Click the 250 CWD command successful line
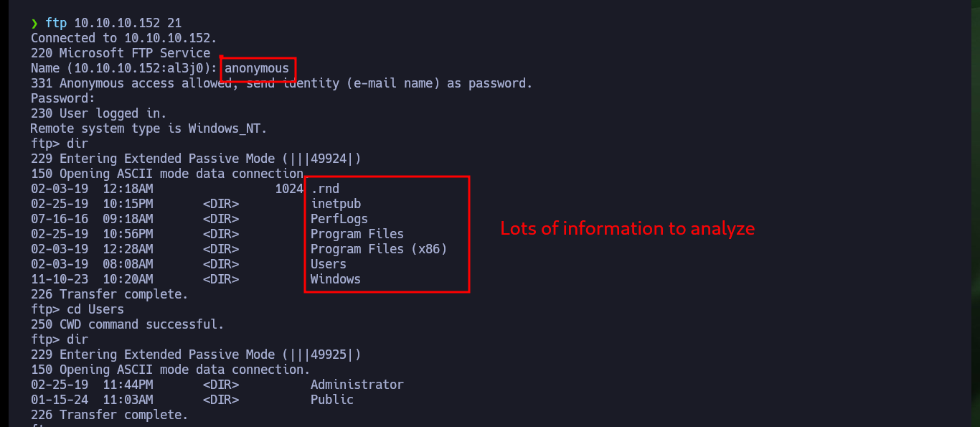 click(128, 324)
